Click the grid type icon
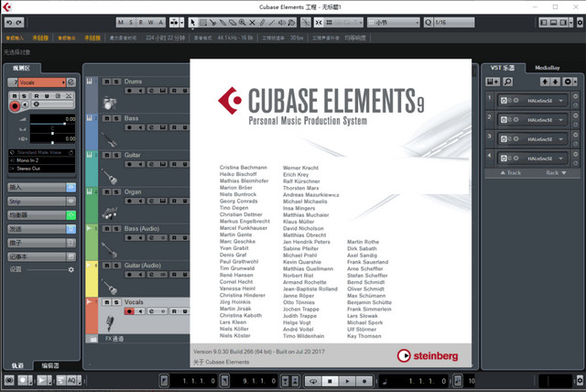The height and width of the screenshot is (392, 586). click(330, 23)
